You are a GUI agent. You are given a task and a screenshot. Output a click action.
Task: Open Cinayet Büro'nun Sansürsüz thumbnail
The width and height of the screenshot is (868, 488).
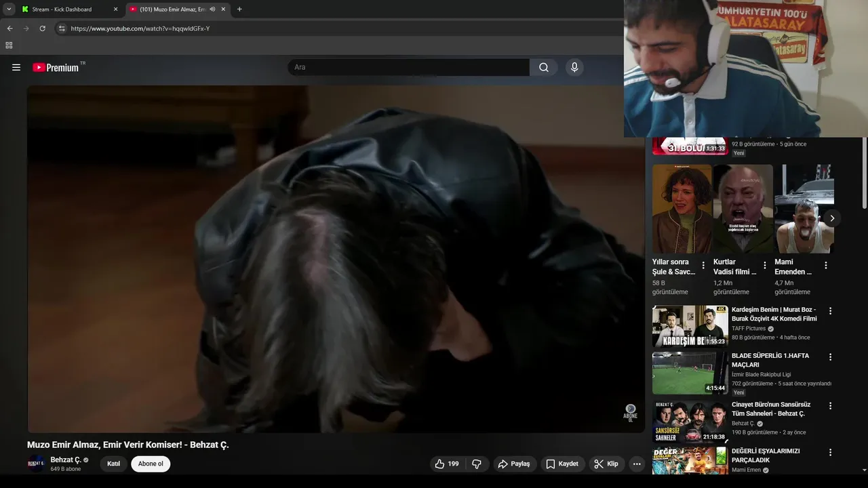click(690, 422)
